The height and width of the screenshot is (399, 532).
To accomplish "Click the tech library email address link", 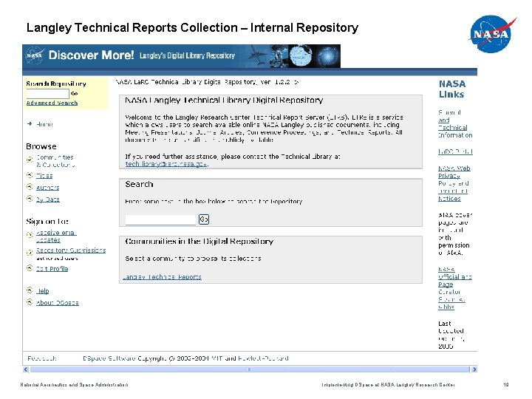I will pos(166,164).
